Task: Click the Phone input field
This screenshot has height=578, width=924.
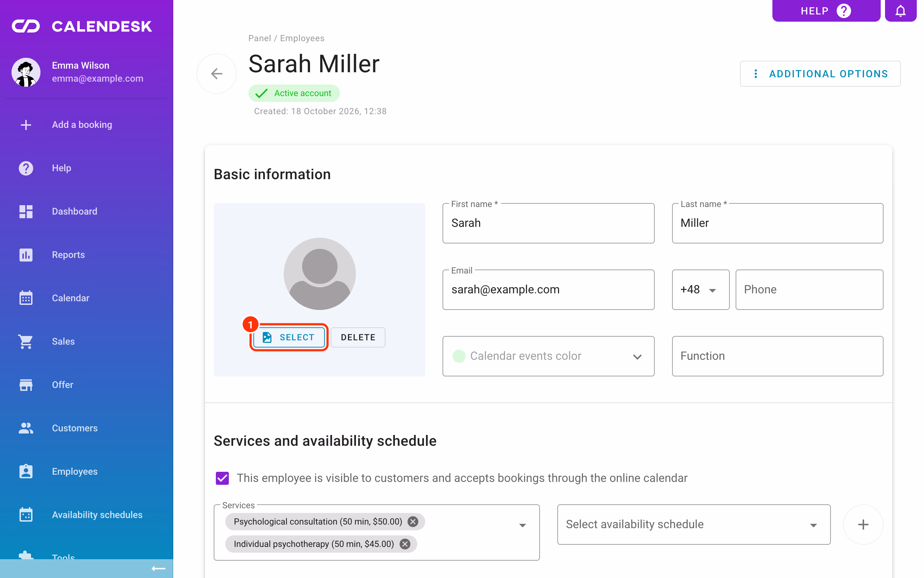Action: (809, 290)
